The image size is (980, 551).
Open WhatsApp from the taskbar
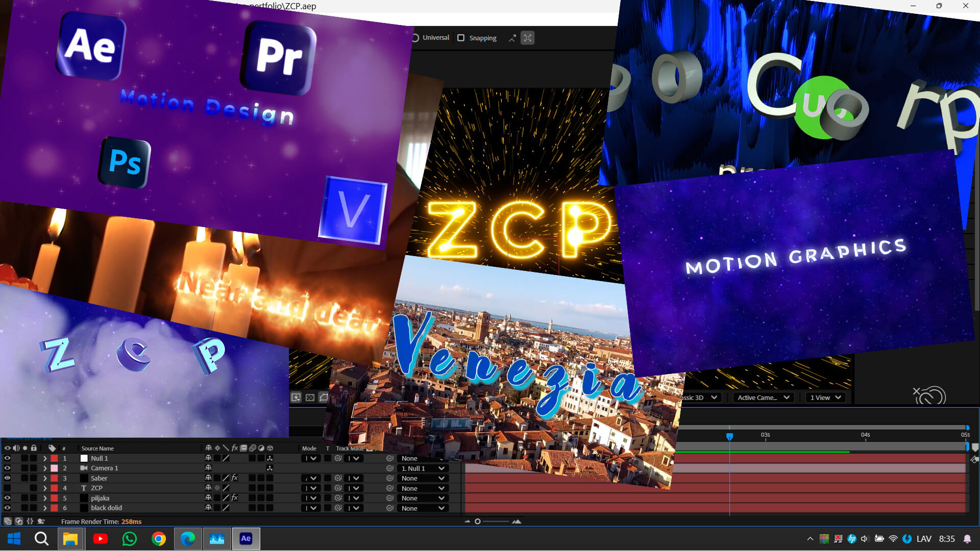[x=130, y=539]
